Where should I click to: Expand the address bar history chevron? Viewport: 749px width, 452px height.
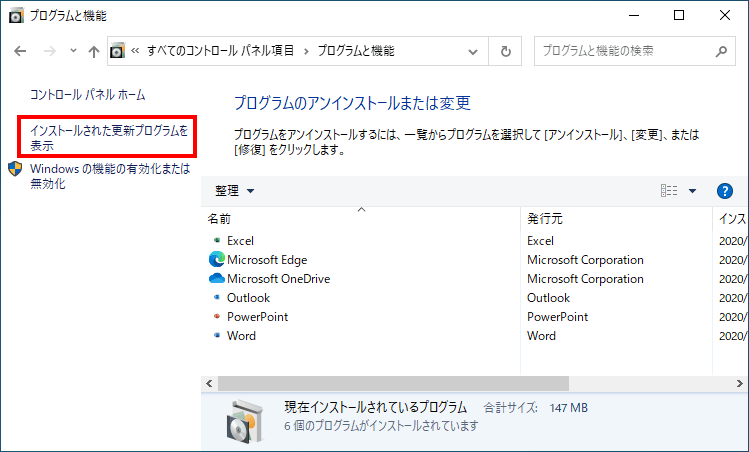tap(473, 51)
